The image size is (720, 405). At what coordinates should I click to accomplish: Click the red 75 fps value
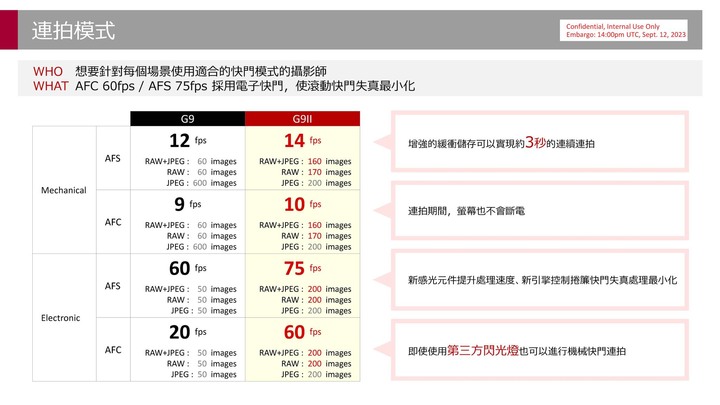tap(303, 268)
